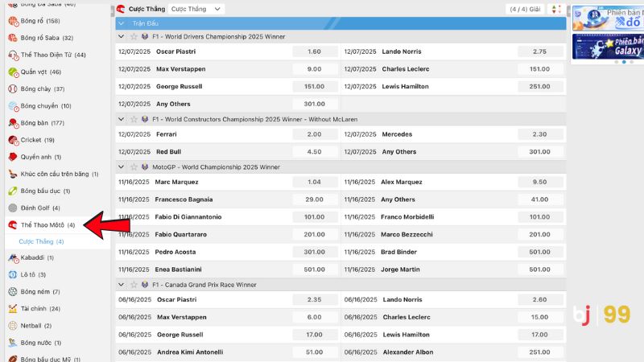Open the Bóng bàn table tennis icon

tap(13, 123)
